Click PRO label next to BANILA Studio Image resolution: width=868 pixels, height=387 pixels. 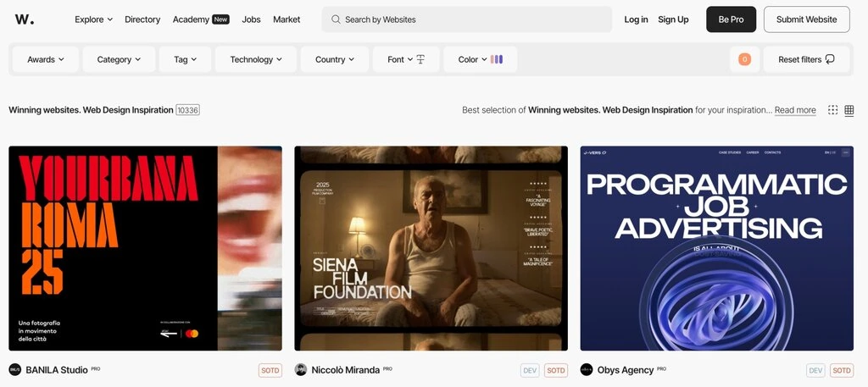tap(96, 368)
